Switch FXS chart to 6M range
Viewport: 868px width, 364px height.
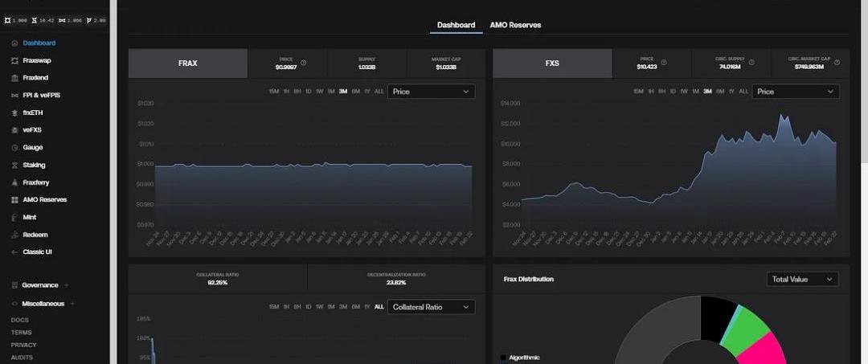(720, 92)
